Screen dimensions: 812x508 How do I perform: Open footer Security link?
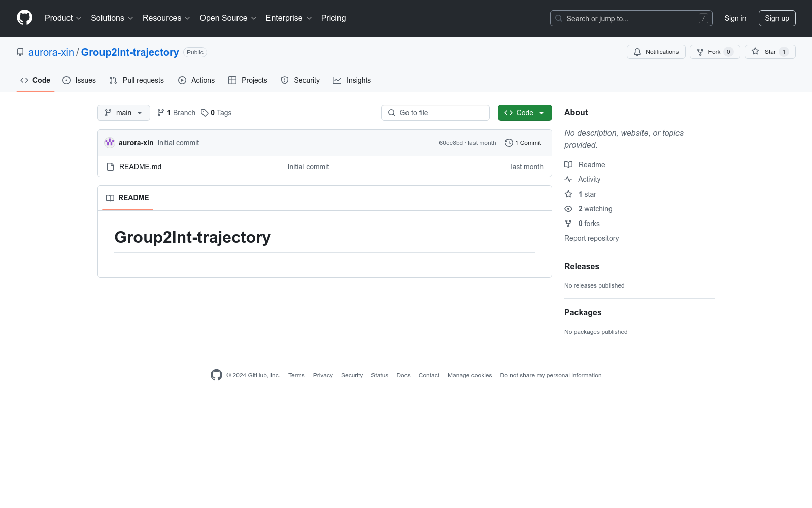(x=352, y=375)
